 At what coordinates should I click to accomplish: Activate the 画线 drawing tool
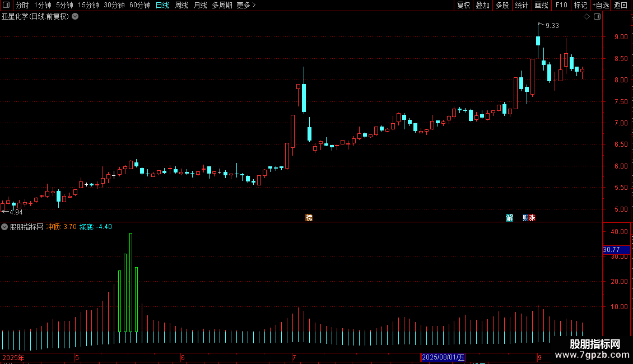(541, 5)
